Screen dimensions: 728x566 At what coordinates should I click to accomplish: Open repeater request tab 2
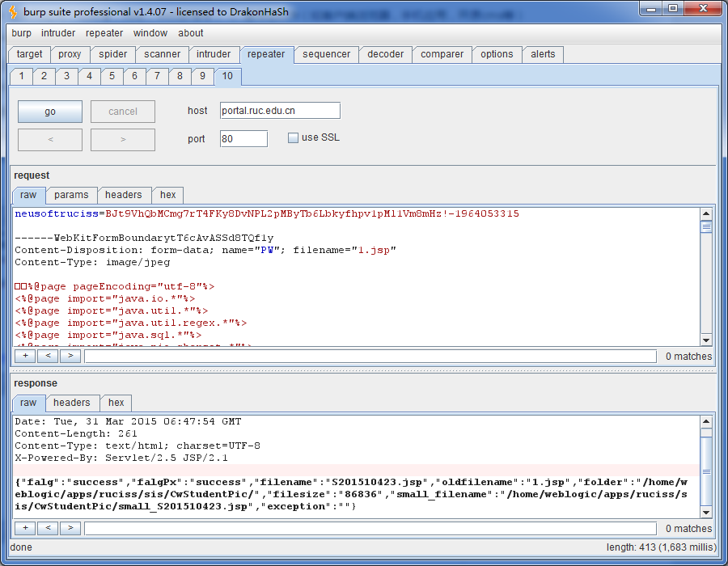tap(44, 76)
